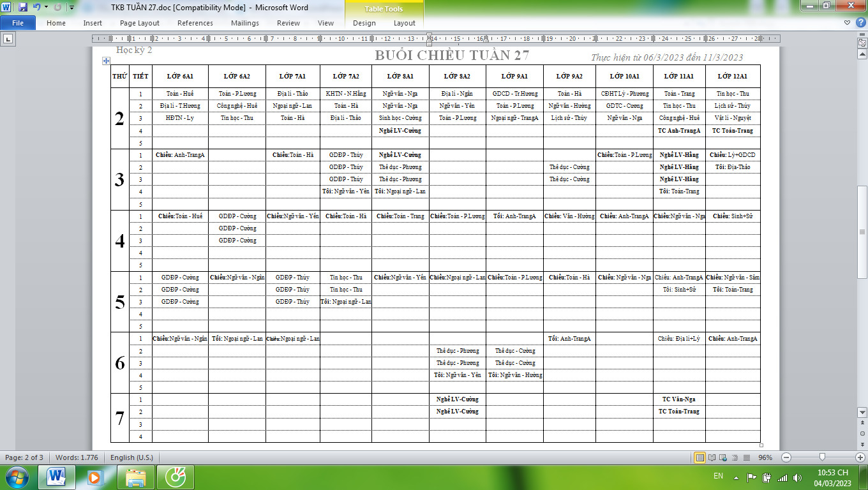Open the Page Layout ribbon tab
The height and width of the screenshot is (490, 868).
tap(140, 23)
